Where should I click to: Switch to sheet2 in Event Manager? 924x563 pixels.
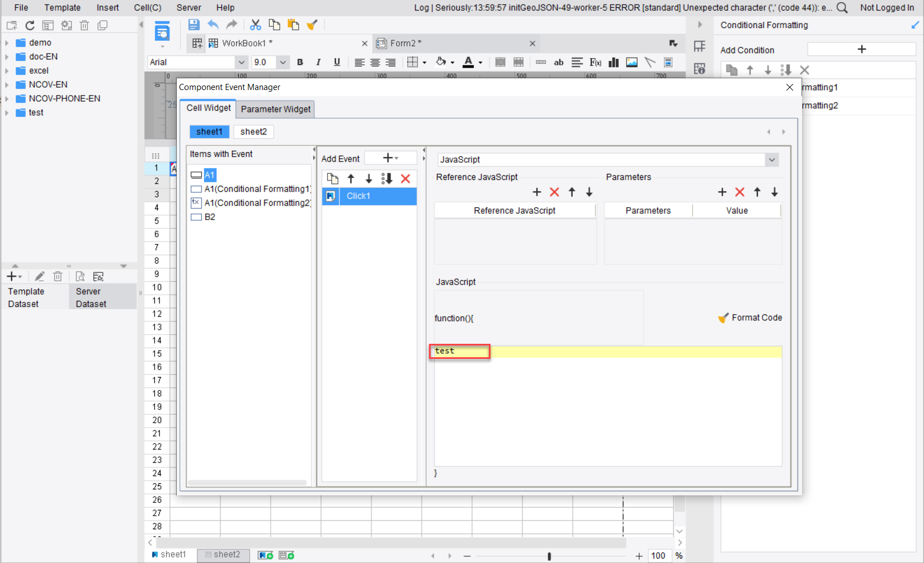[x=253, y=131]
